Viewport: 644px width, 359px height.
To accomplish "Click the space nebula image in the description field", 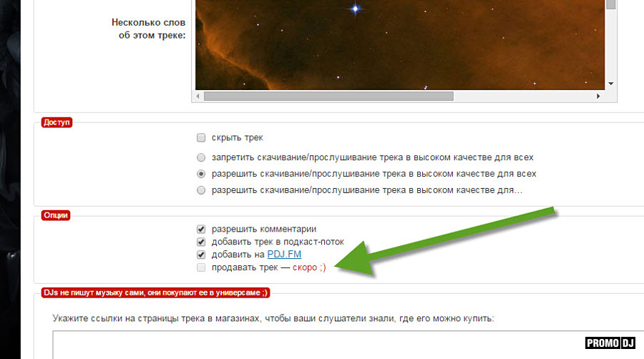I will [x=399, y=44].
